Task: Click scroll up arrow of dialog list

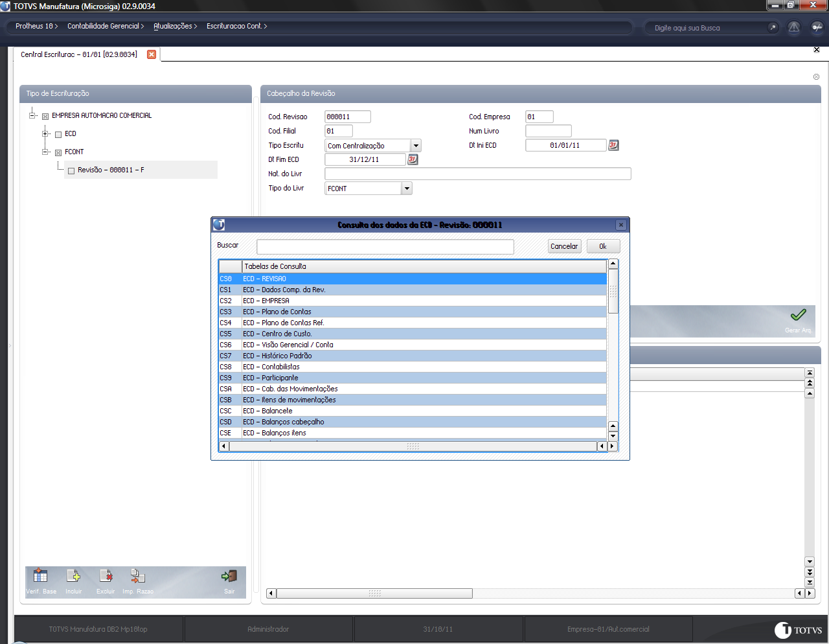Action: coord(613,264)
